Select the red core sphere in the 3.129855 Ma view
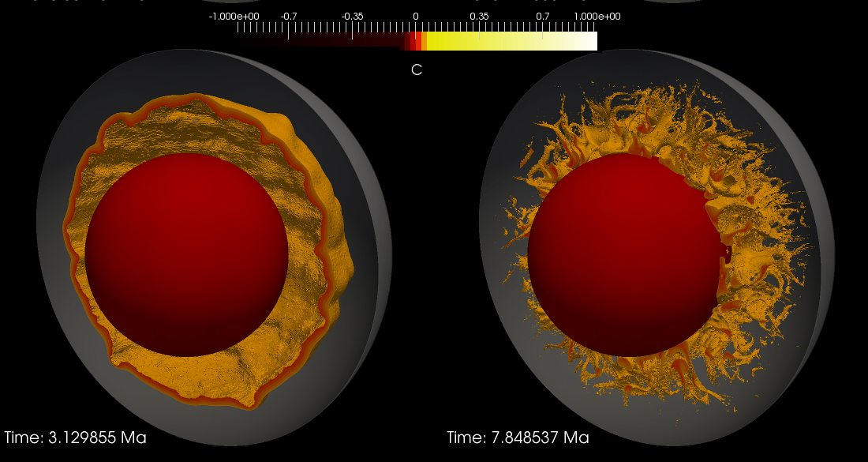 [x=186, y=255]
